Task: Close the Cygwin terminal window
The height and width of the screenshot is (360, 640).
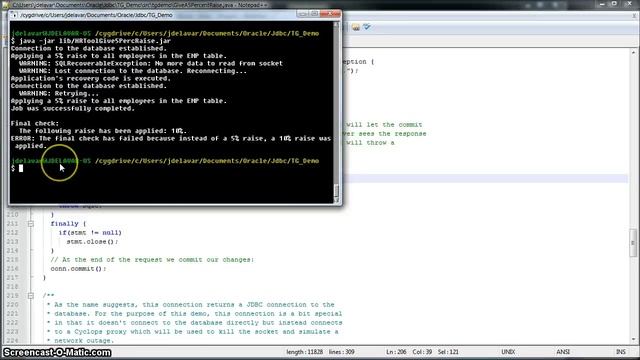Action: pos(330,14)
